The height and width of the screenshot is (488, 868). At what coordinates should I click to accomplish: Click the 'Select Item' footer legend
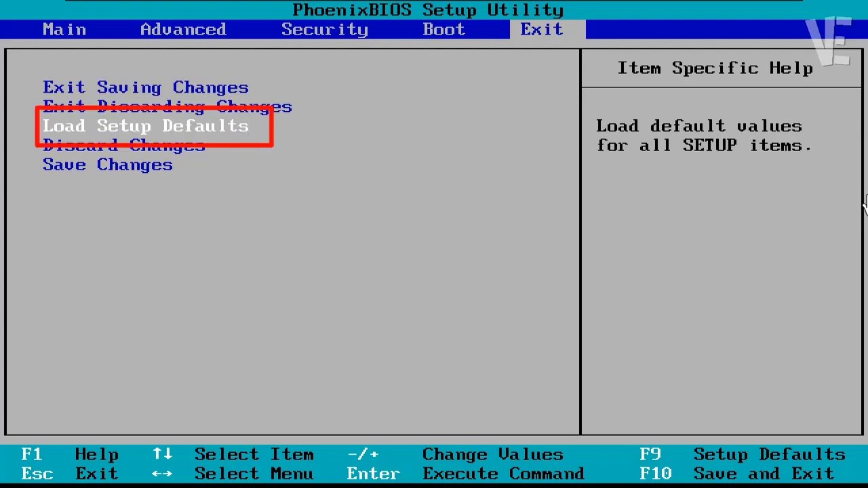(x=254, y=454)
